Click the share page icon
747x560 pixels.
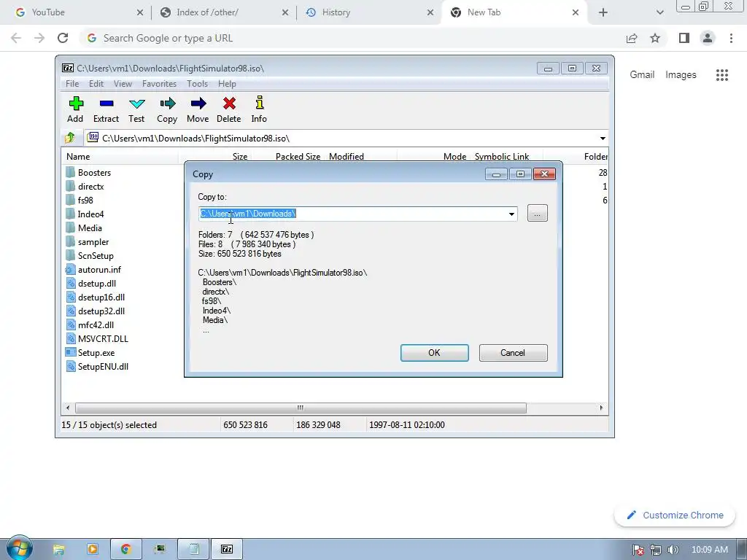point(632,38)
